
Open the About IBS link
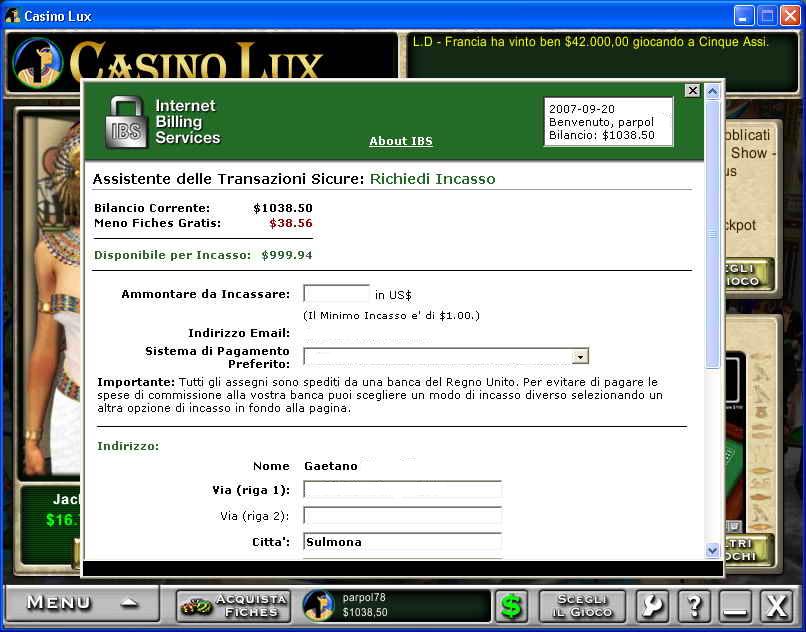pos(401,141)
